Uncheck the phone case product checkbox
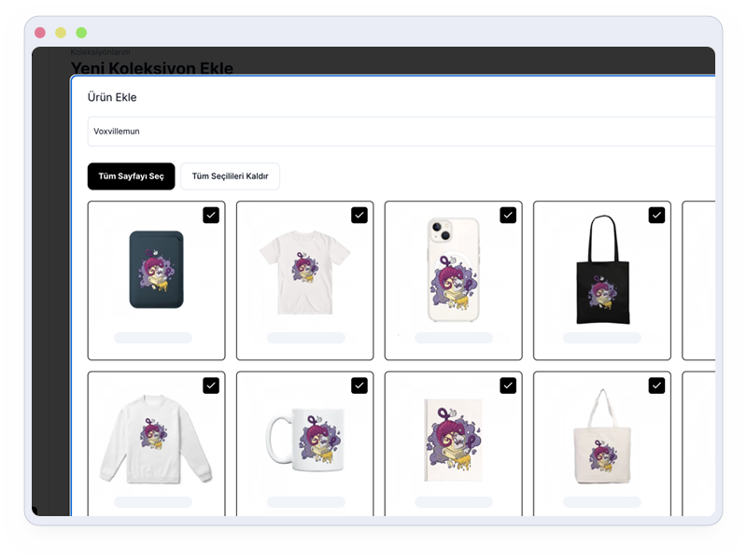This screenshot has width=747, height=560. (508, 216)
